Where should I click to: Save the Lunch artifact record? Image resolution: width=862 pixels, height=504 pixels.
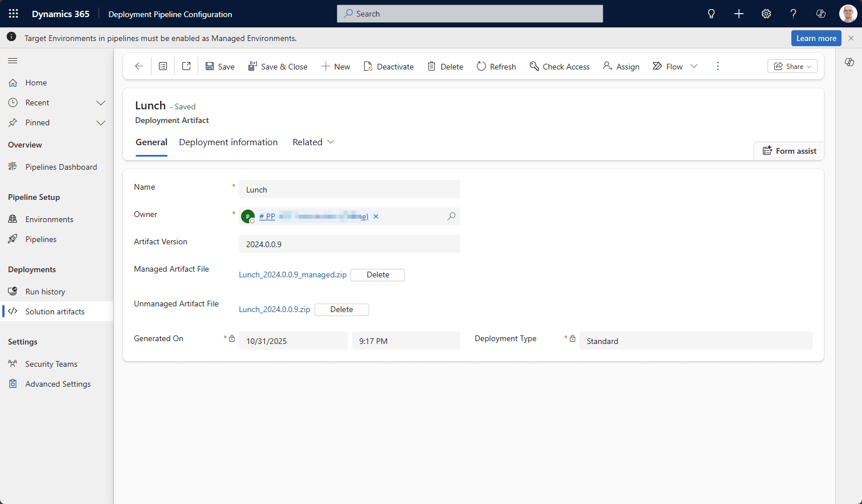coord(220,67)
